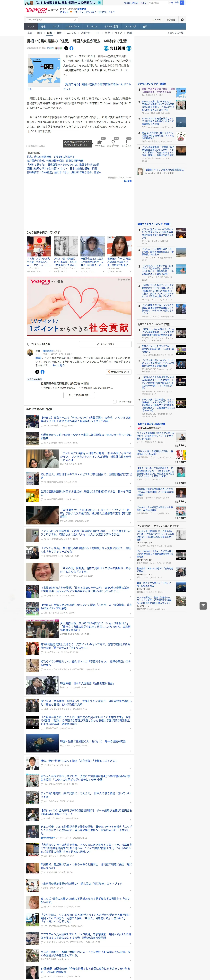This screenshot has width=210, height=980.
Task: Open 神田沙也加さん recommended article thumbnail
Action: pos(92,246)
